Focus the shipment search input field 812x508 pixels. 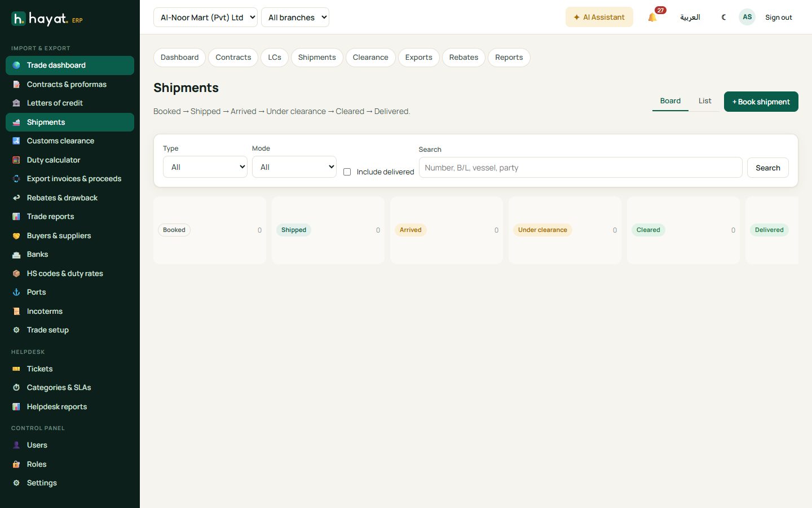coord(580,168)
